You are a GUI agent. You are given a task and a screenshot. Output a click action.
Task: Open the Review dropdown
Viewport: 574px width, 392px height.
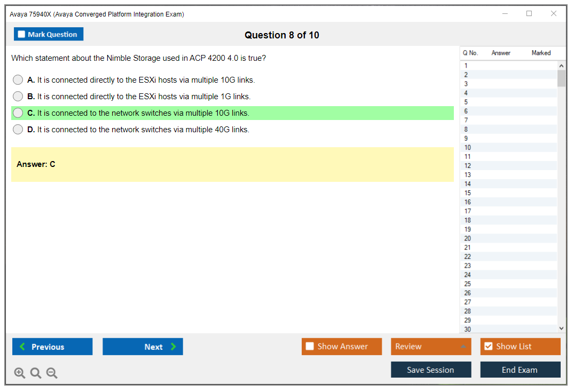click(x=431, y=347)
